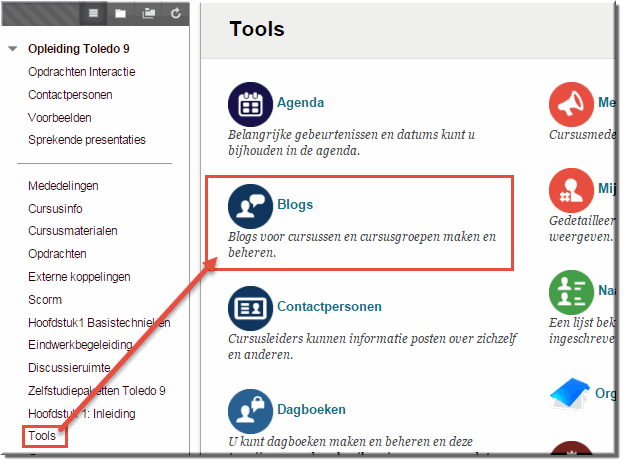The width and height of the screenshot is (624, 463).
Task: Collapse the Opleiding Toledo 9 menu arrow
Action: (x=13, y=49)
